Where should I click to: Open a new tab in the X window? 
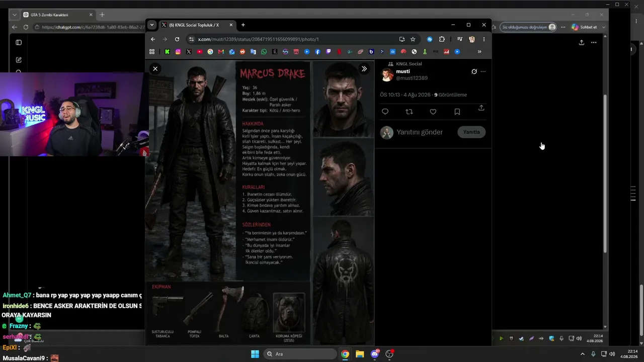tap(243, 25)
